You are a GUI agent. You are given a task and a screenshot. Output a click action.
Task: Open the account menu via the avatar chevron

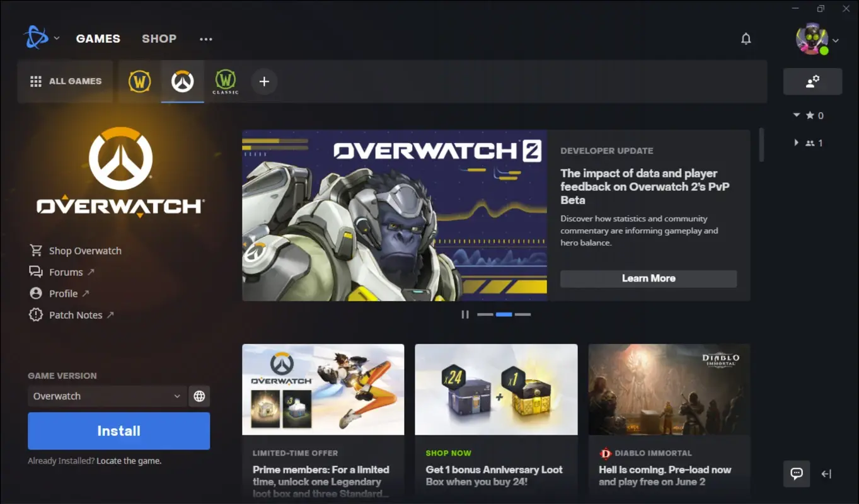[x=835, y=40]
